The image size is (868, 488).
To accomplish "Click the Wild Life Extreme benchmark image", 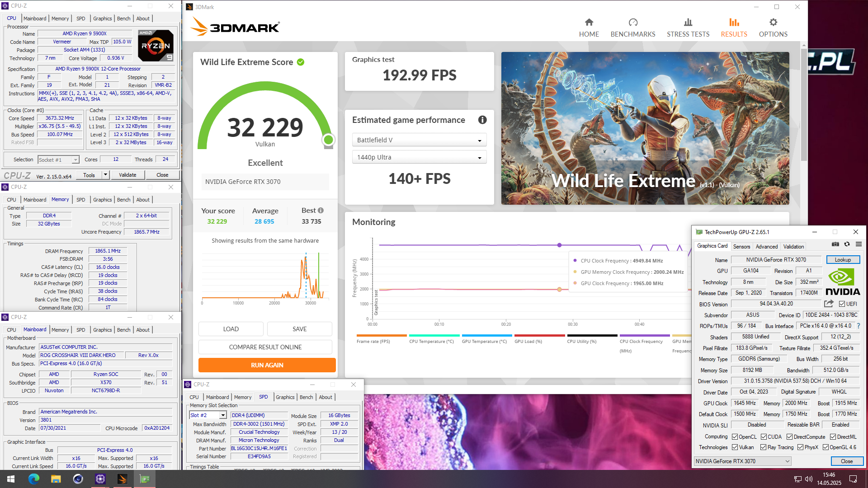I will 645,128.
